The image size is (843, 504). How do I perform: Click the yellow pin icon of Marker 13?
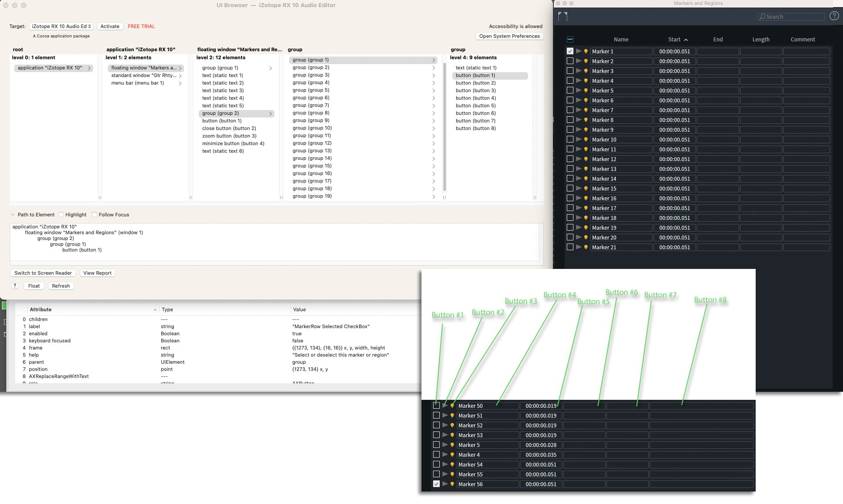pos(586,169)
